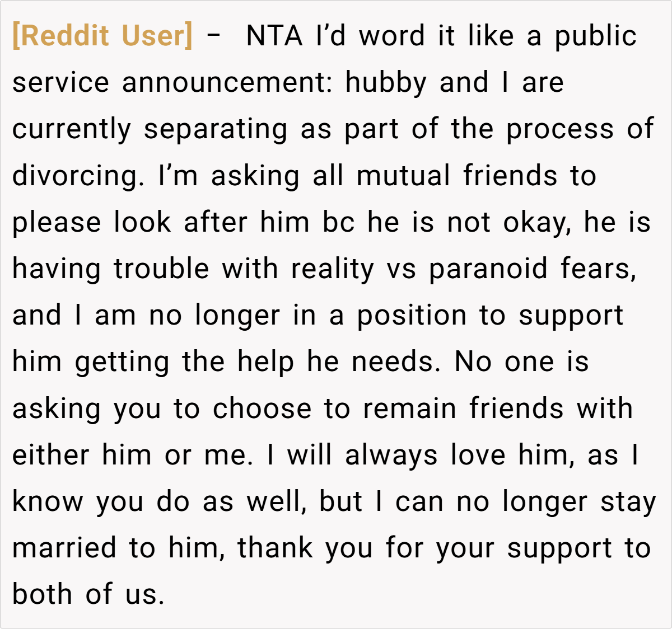Click the word "divorcing" in the comment
This screenshot has width=672, height=629.
coord(74,176)
